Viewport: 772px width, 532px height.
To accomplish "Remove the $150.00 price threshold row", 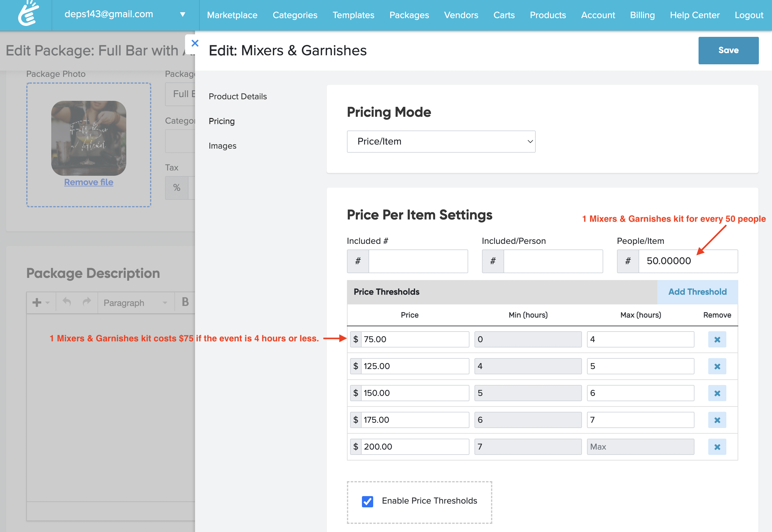I will tap(717, 393).
